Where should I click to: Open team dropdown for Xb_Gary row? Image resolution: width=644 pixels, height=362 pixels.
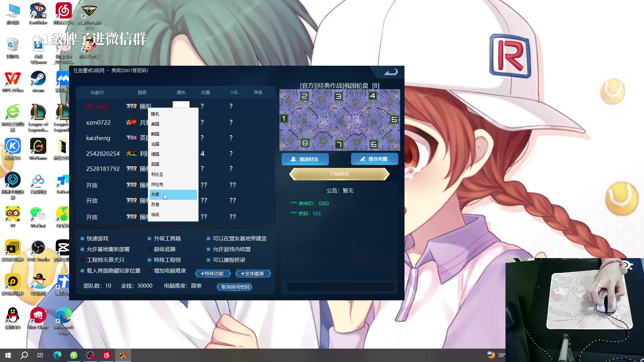(231, 106)
